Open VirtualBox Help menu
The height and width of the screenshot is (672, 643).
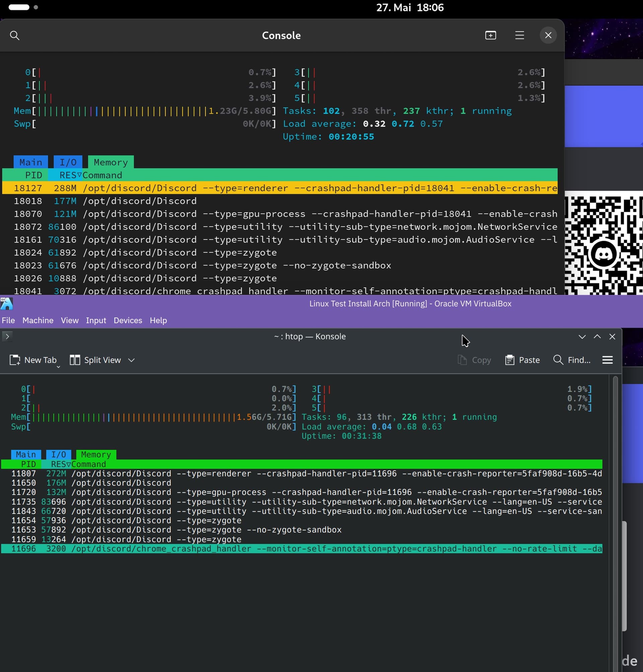pyautogui.click(x=158, y=320)
